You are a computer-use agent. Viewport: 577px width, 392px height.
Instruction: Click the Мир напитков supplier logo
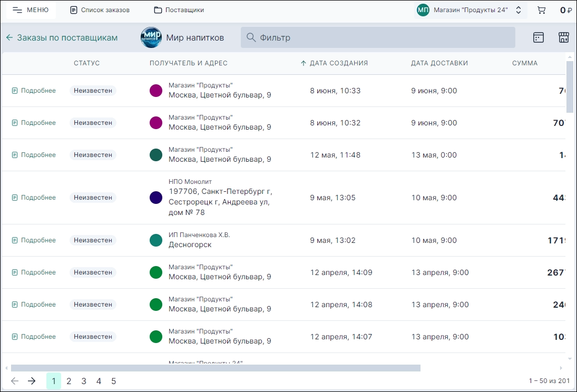click(151, 37)
